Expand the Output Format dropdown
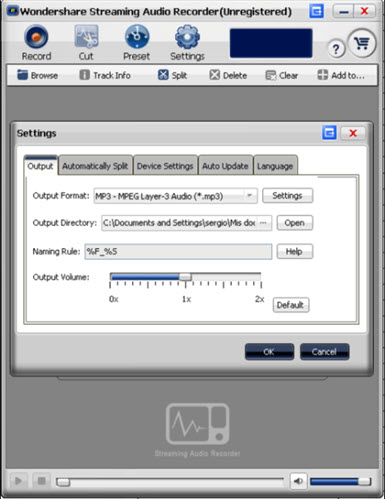The height and width of the screenshot is (500, 385). (250, 196)
